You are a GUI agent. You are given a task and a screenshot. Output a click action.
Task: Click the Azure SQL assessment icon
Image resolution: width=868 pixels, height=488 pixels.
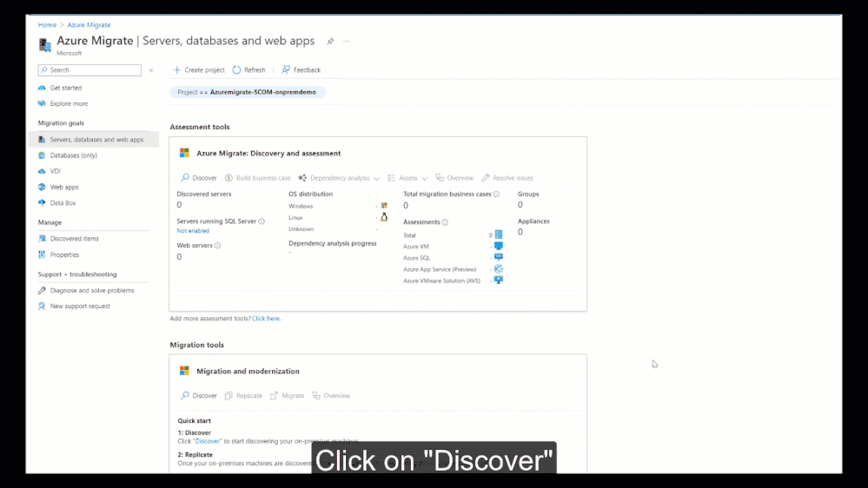pyautogui.click(x=499, y=257)
